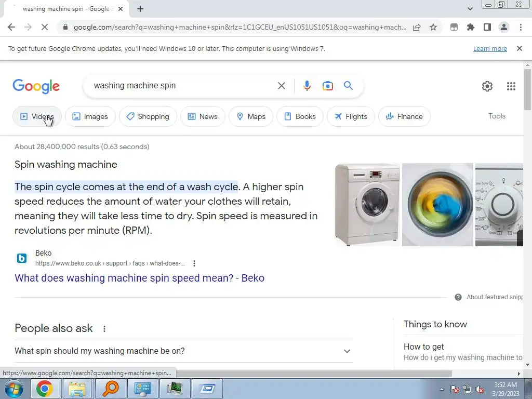This screenshot has width=532, height=399.
Task: Open File Explorer from the taskbar
Action: pyautogui.click(x=77, y=389)
